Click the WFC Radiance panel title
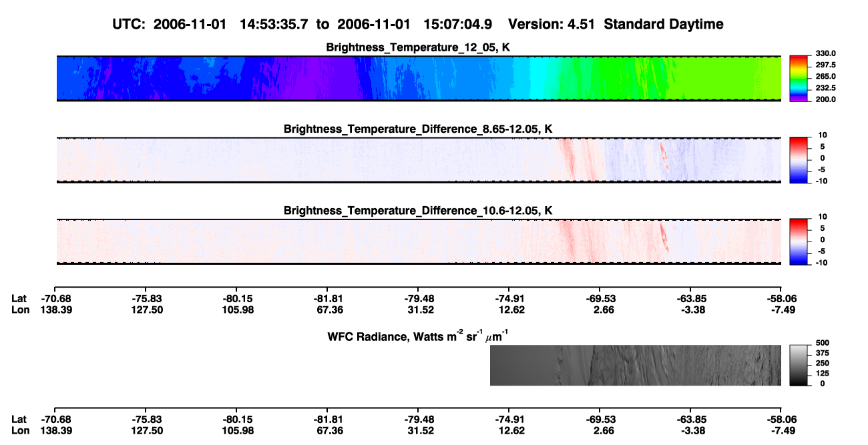The height and width of the screenshot is (445, 868). (x=419, y=336)
